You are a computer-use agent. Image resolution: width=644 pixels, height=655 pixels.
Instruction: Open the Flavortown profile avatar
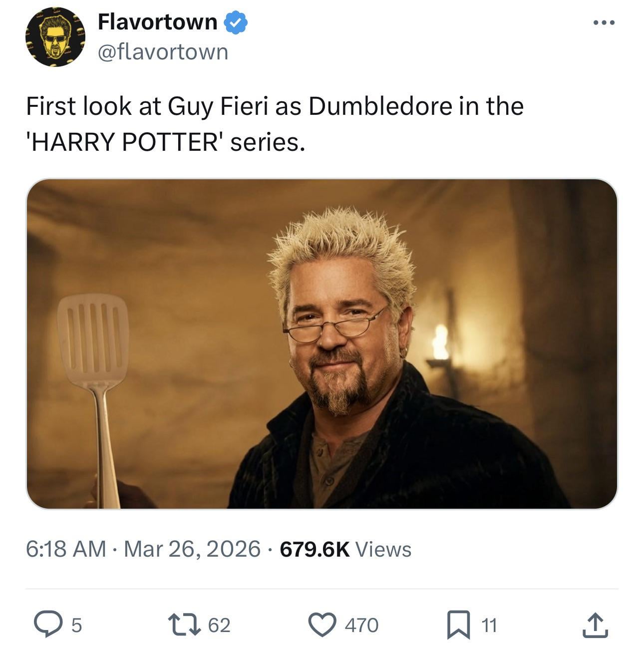[55, 37]
